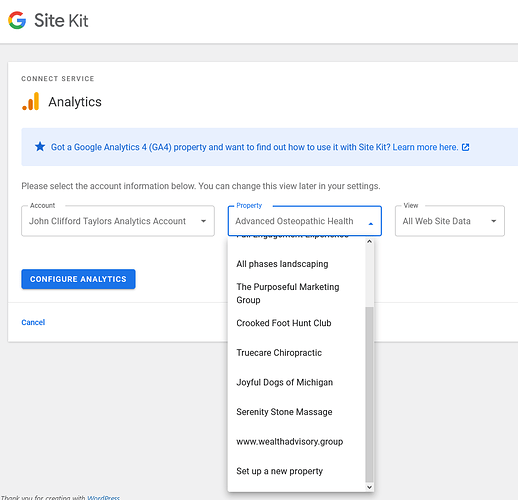Click the Configure Analytics button
This screenshot has width=518, height=500.
[x=78, y=279]
